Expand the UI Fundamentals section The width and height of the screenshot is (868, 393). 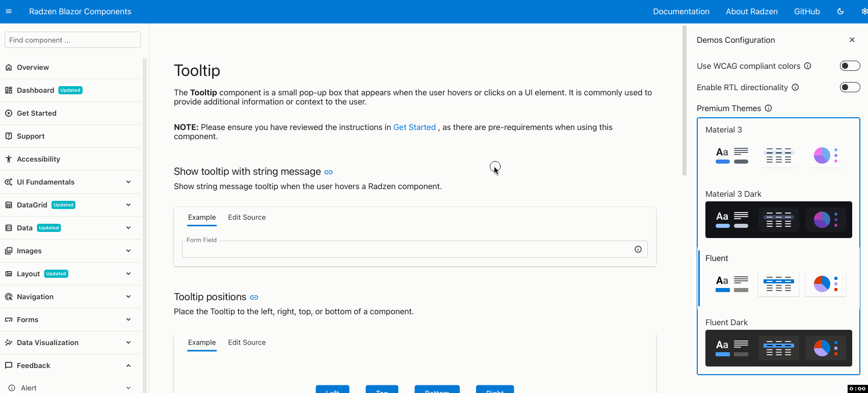click(128, 182)
